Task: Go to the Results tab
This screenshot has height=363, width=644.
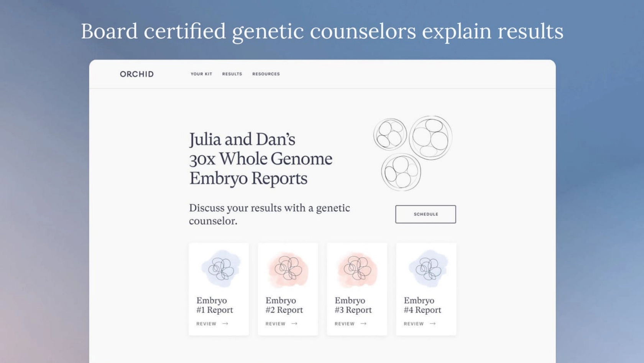Action: pyautogui.click(x=232, y=74)
